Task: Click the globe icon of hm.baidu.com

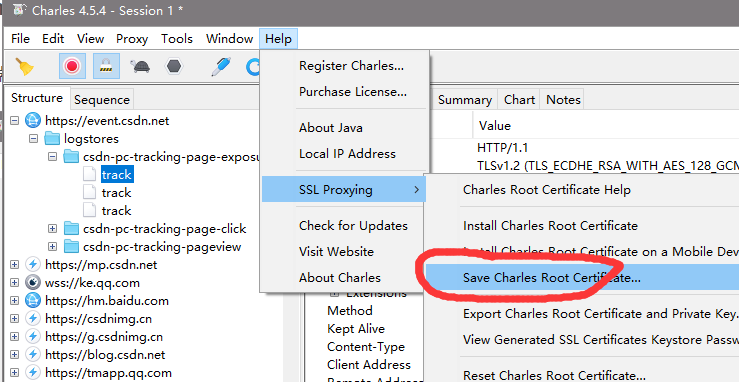Action: (33, 301)
